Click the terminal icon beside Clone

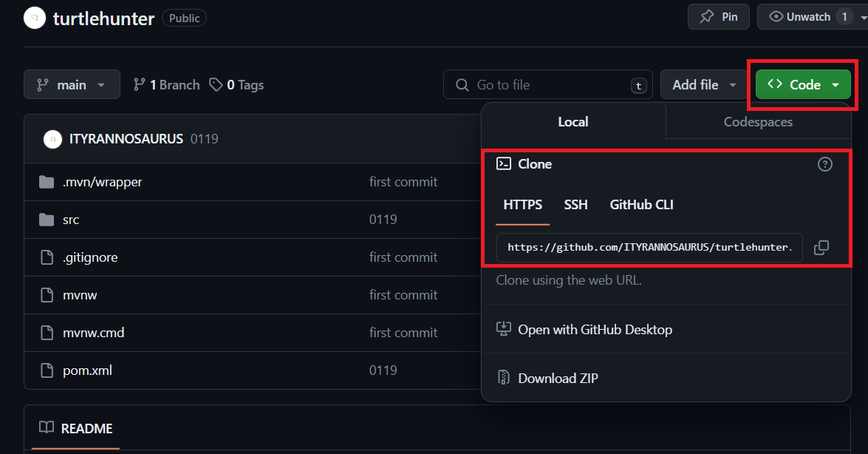tap(504, 163)
